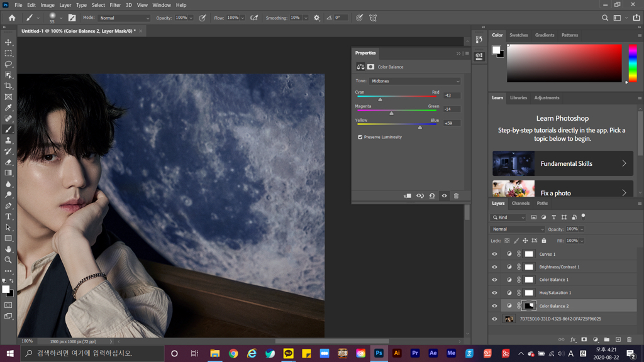Image resolution: width=644 pixels, height=362 pixels.
Task: Hide the Hue/Saturation 1 layer
Action: (494, 293)
